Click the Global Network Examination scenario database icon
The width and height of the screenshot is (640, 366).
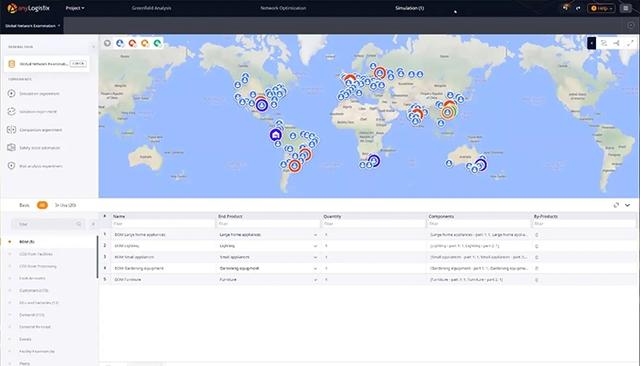pyautogui.click(x=12, y=64)
